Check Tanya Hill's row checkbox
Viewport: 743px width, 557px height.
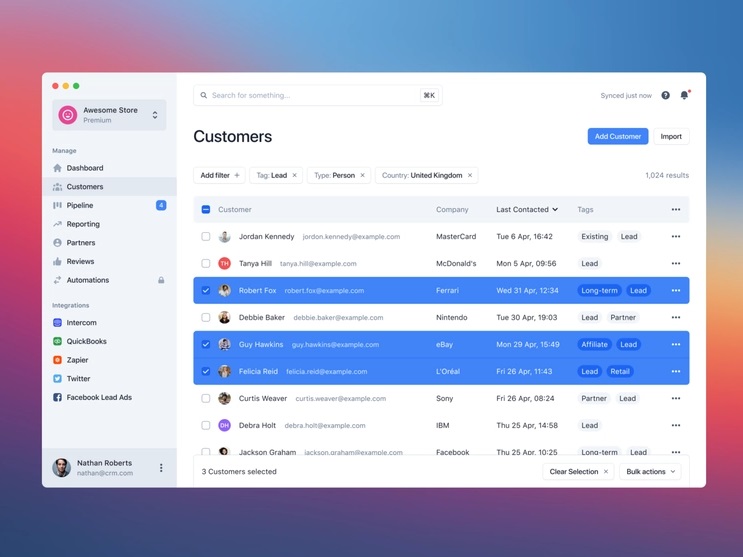click(x=206, y=264)
